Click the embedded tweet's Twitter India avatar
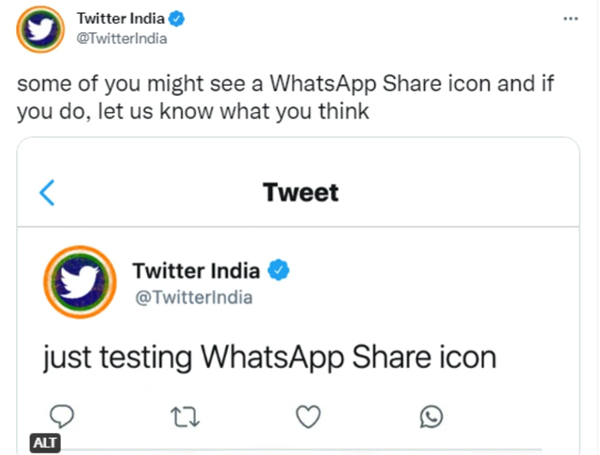The height and width of the screenshot is (455, 600). [78, 283]
